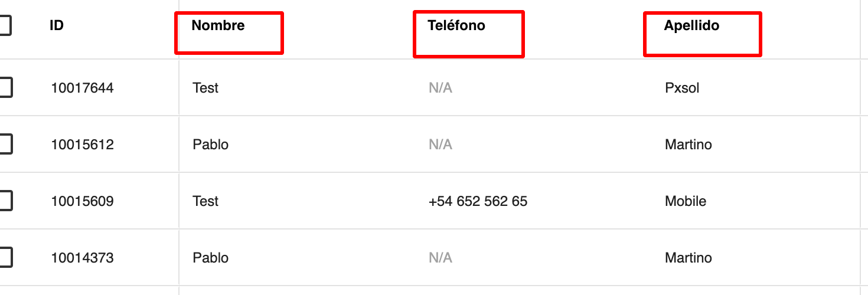Click N/A phone cell in row 10015612

pos(440,145)
